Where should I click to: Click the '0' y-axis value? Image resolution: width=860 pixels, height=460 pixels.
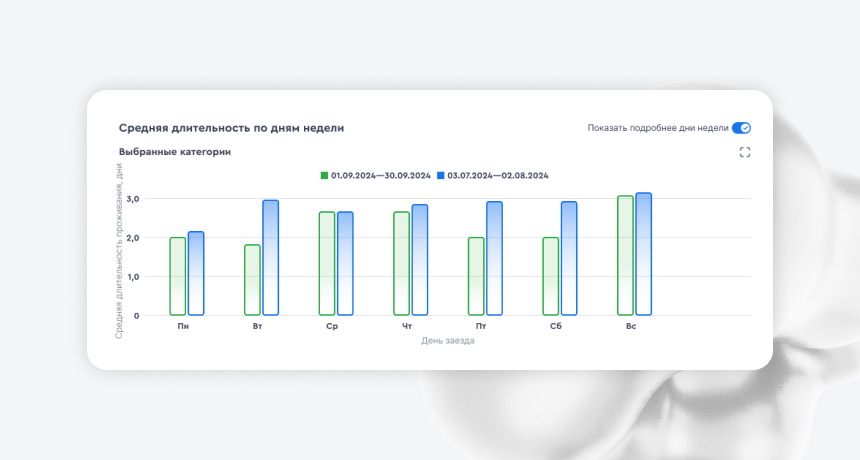(x=137, y=316)
